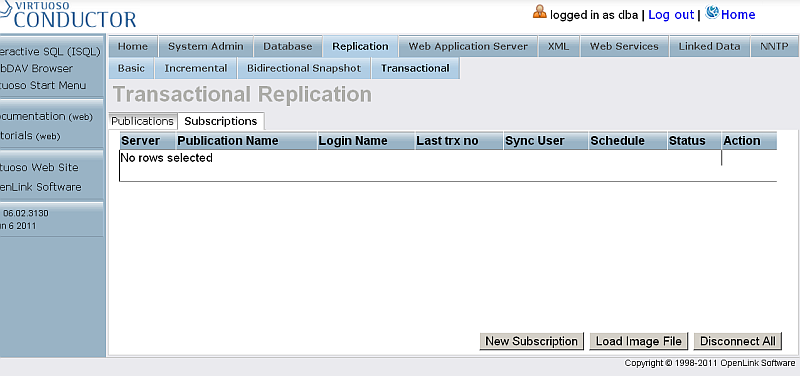Viewport: 800px width, 376px height.
Task: Click the Log out link
Action: tap(671, 15)
